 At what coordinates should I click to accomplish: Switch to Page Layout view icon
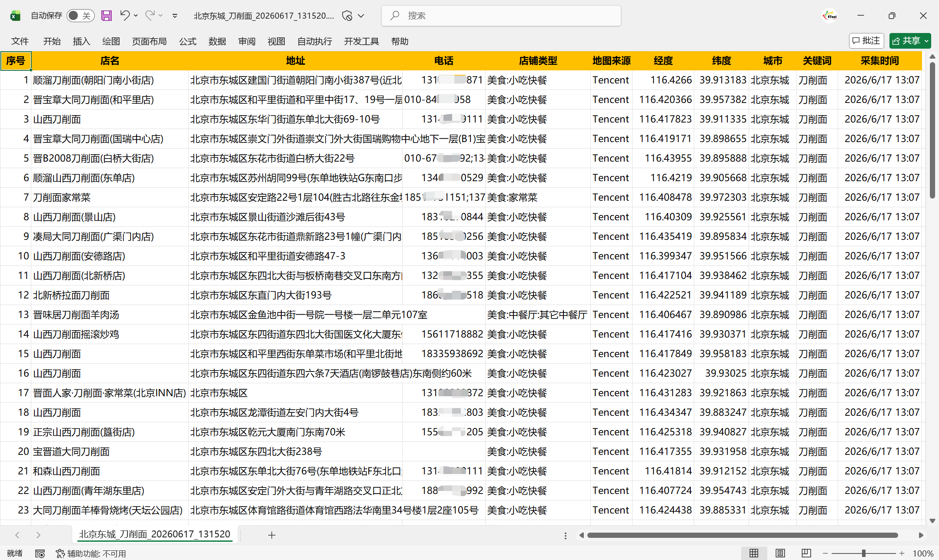pyautogui.click(x=780, y=553)
